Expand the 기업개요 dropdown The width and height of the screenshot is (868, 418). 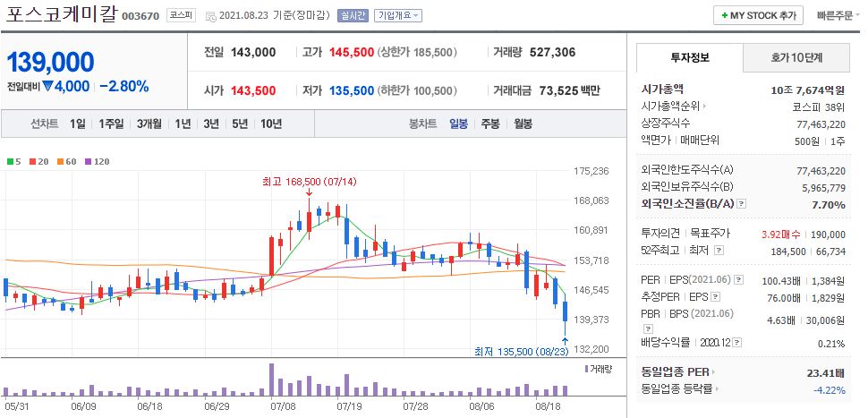pyautogui.click(x=397, y=15)
